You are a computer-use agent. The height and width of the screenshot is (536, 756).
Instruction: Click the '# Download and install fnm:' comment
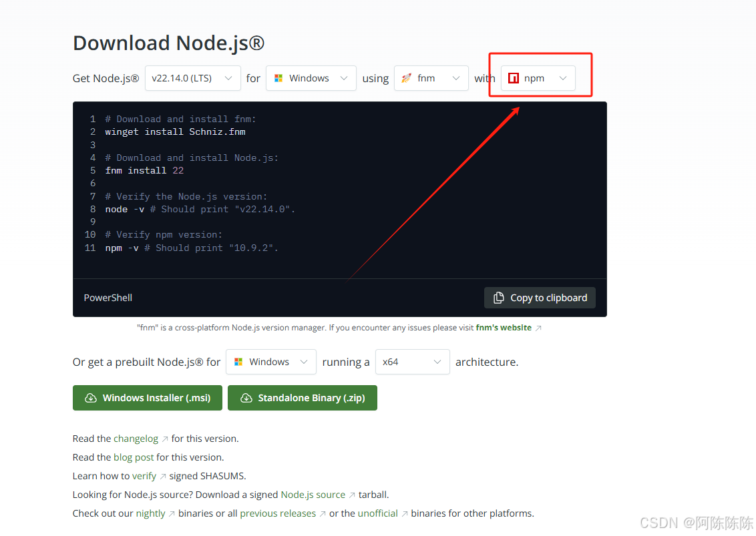pyautogui.click(x=181, y=119)
